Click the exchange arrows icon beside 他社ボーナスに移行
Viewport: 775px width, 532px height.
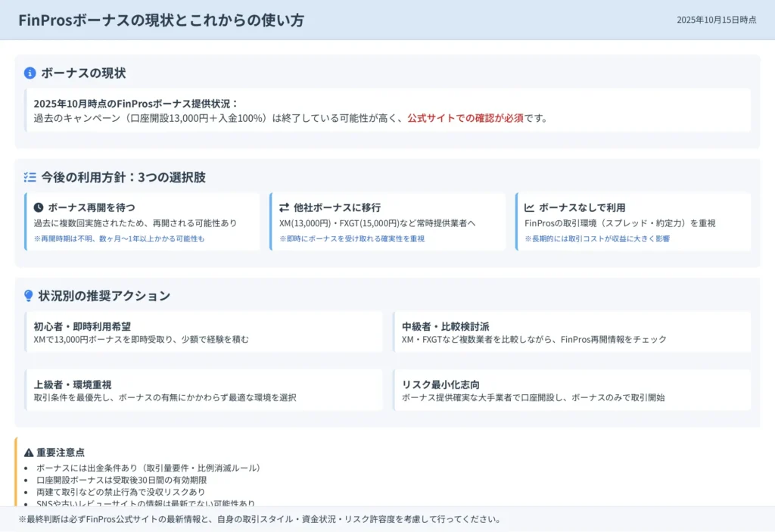coord(284,207)
